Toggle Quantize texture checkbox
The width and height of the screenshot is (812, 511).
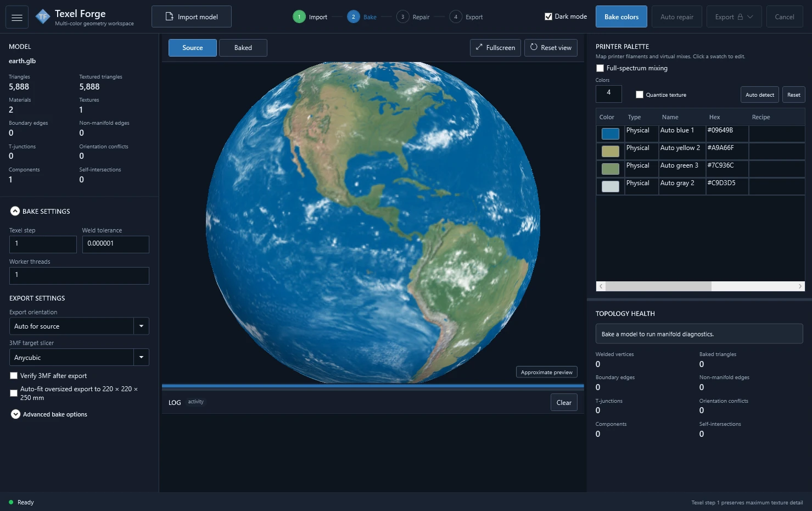[x=640, y=95]
